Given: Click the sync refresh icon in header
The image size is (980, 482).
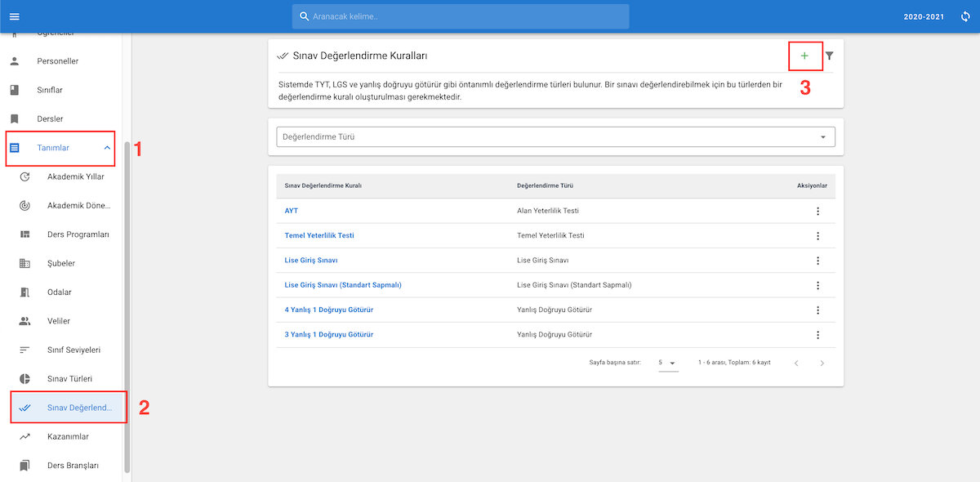Looking at the screenshot, I should pos(965,16).
